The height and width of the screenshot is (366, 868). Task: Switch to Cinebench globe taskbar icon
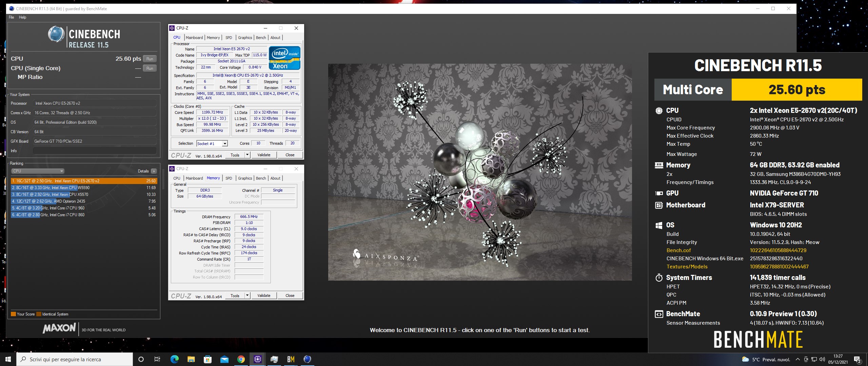click(307, 359)
